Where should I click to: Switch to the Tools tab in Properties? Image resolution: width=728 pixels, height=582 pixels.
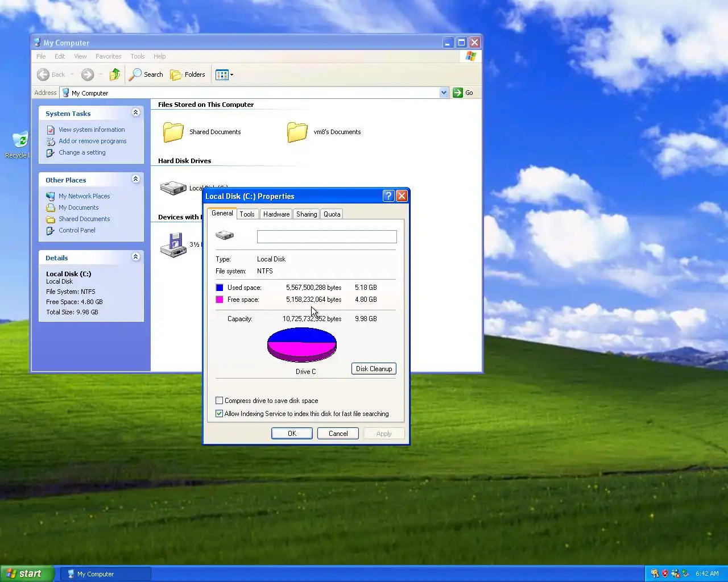tap(247, 214)
